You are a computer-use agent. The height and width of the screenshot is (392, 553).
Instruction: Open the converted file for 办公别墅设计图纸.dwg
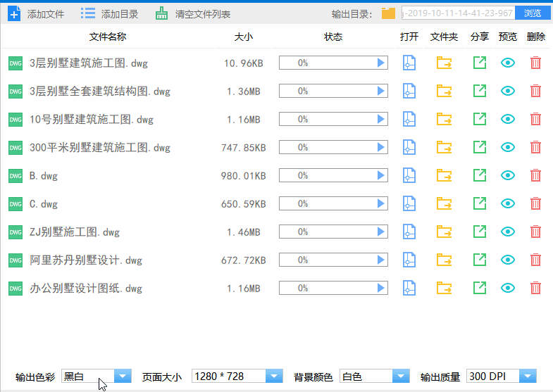(x=409, y=289)
